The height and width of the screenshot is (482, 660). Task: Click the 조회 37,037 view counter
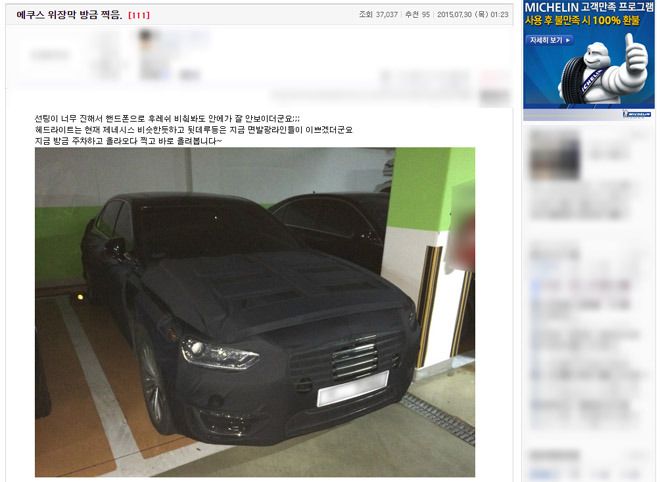click(378, 14)
